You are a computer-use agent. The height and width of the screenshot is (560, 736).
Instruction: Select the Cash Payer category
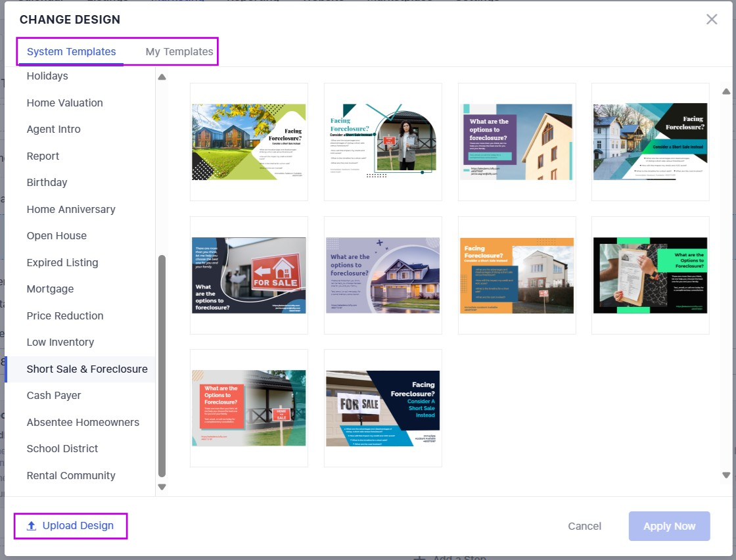click(x=54, y=396)
